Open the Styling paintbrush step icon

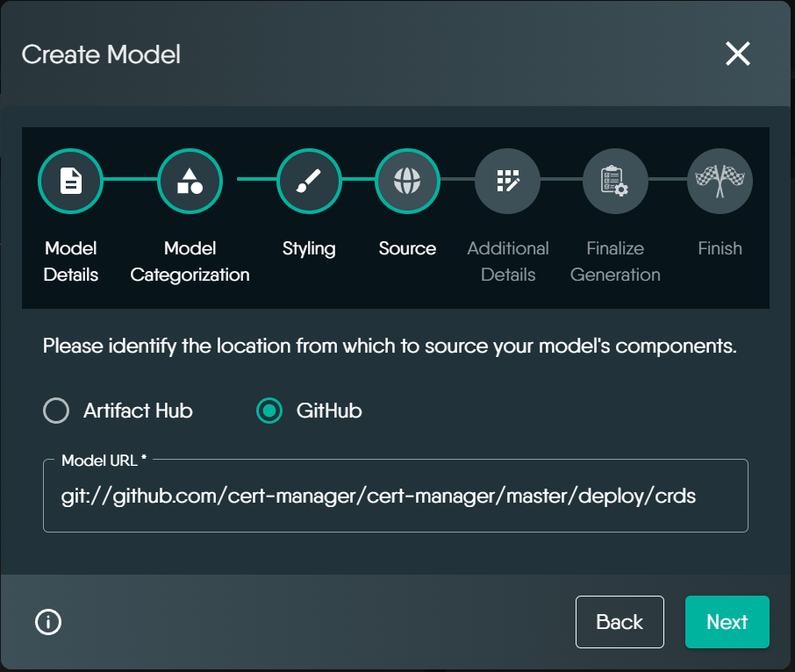pos(309,182)
